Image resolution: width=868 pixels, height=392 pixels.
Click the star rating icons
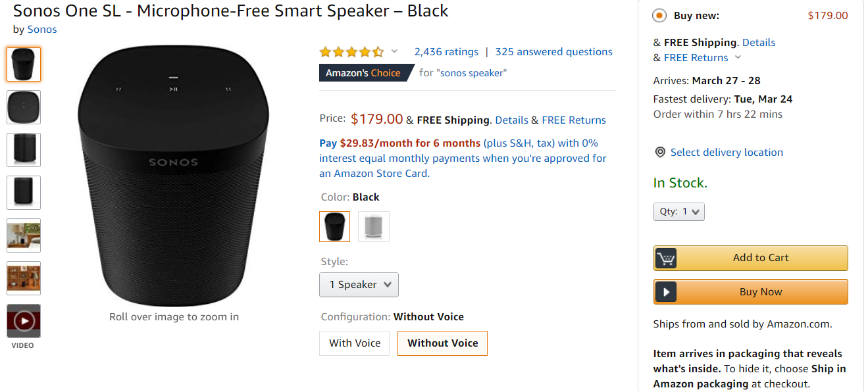(351, 52)
